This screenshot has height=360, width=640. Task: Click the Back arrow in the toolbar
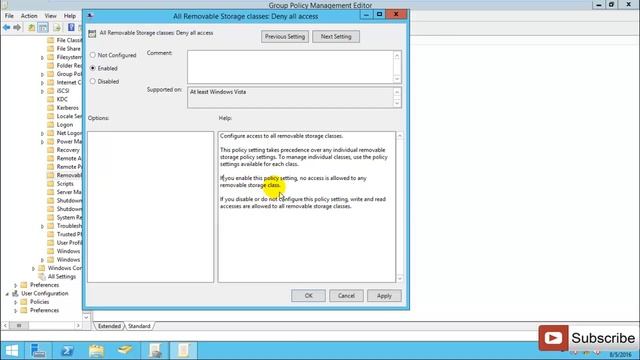[x=7, y=27]
